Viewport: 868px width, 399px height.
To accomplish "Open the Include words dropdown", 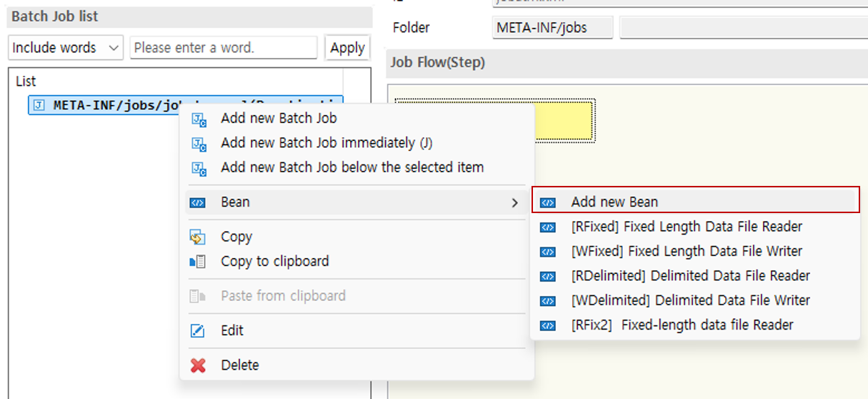I will (x=66, y=48).
